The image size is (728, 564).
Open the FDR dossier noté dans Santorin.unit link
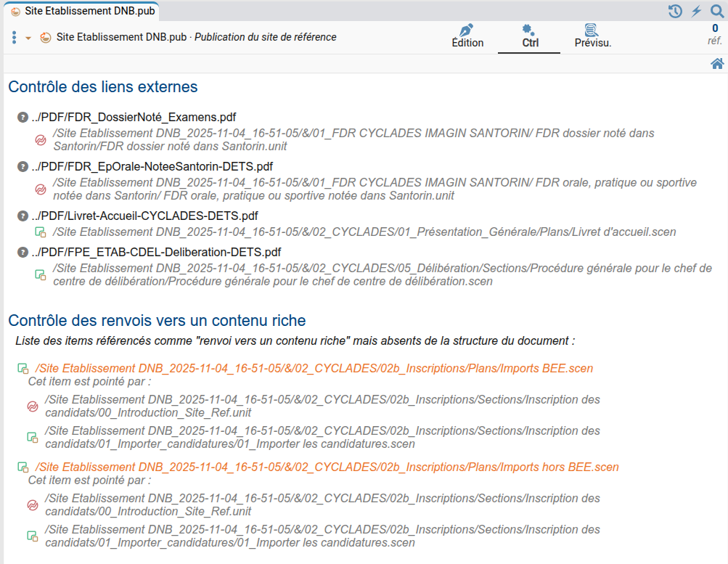[353, 140]
